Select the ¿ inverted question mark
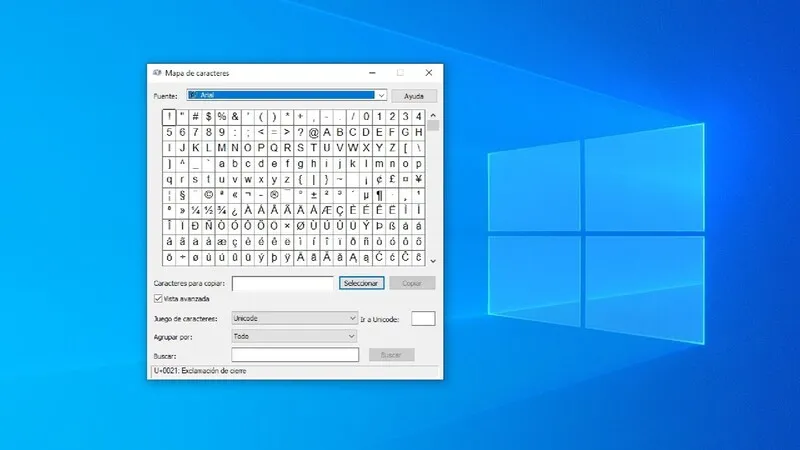 pos(235,210)
